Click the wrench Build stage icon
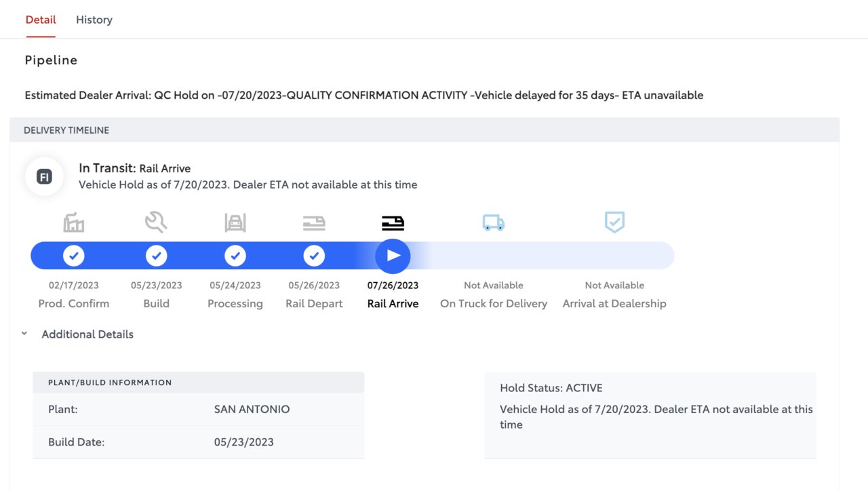Screen dimensions: 868x491 [156, 222]
